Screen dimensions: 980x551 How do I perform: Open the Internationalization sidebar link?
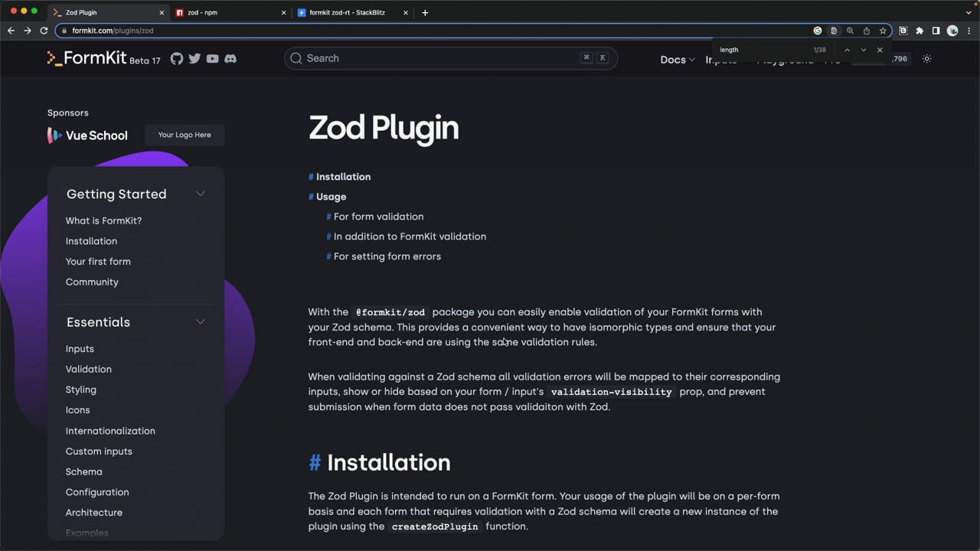(110, 431)
